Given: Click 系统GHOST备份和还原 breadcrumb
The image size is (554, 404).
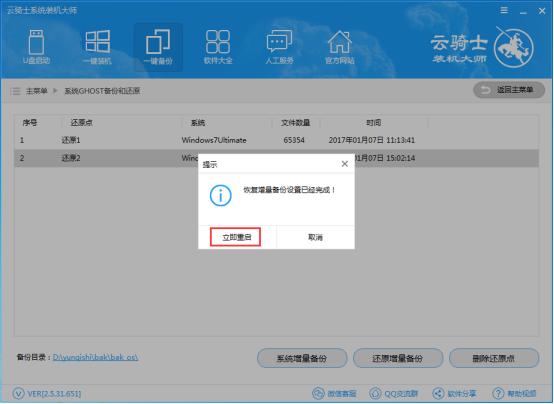Looking at the screenshot, I should [x=102, y=91].
